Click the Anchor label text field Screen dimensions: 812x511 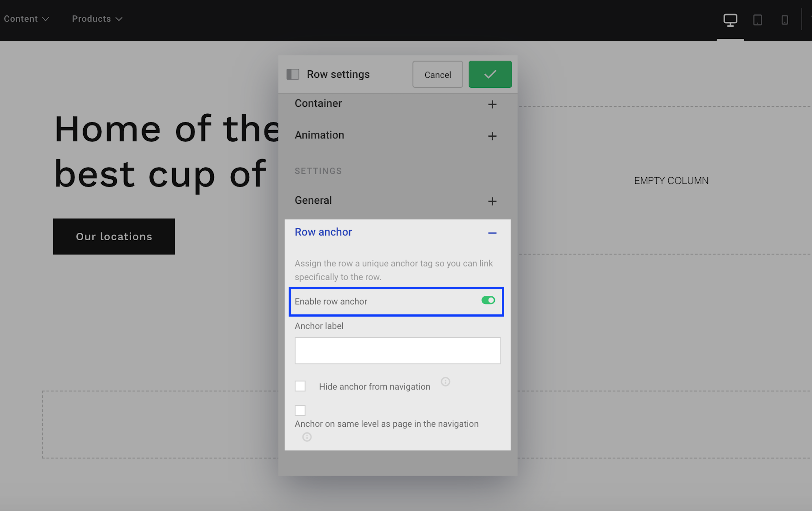[x=398, y=351]
